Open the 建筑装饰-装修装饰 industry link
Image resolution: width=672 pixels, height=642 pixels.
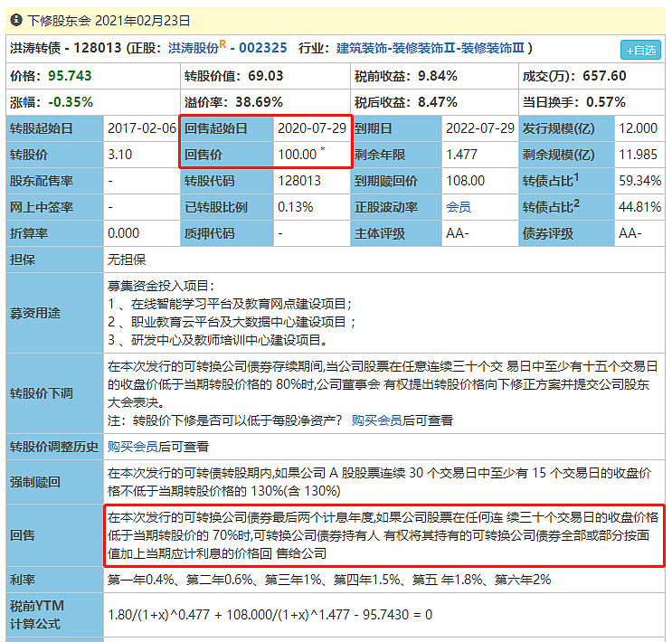click(x=431, y=47)
